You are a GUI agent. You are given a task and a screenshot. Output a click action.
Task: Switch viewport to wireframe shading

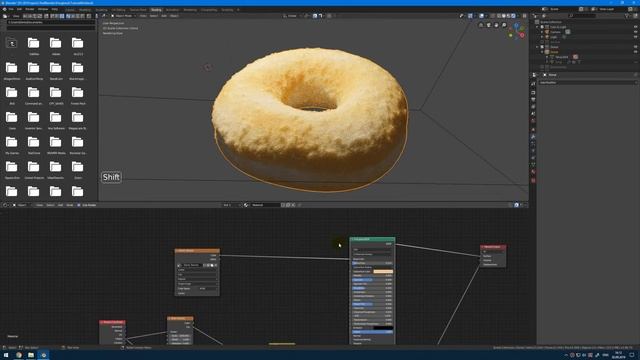tap(499, 16)
